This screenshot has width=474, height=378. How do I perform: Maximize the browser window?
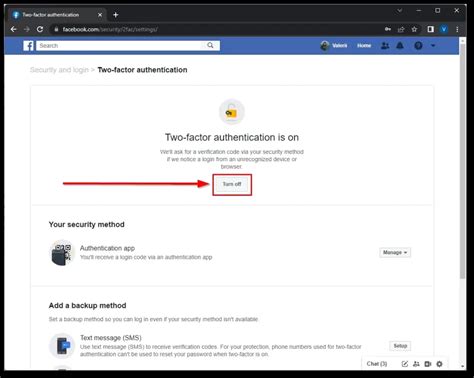pyautogui.click(x=438, y=11)
